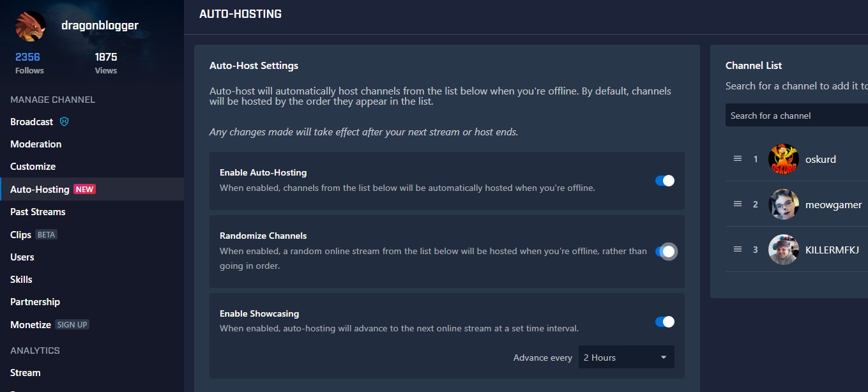
Task: Click oskurd's channel avatar
Action: click(x=783, y=159)
